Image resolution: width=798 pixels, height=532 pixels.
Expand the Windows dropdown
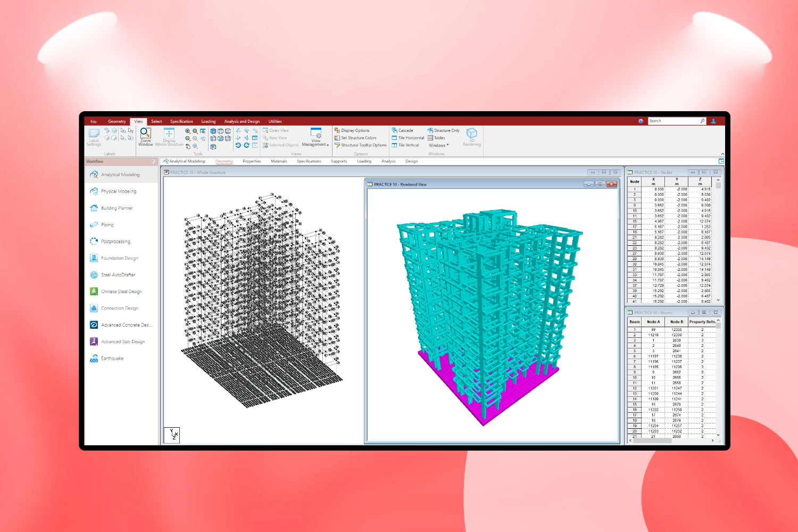[438, 145]
